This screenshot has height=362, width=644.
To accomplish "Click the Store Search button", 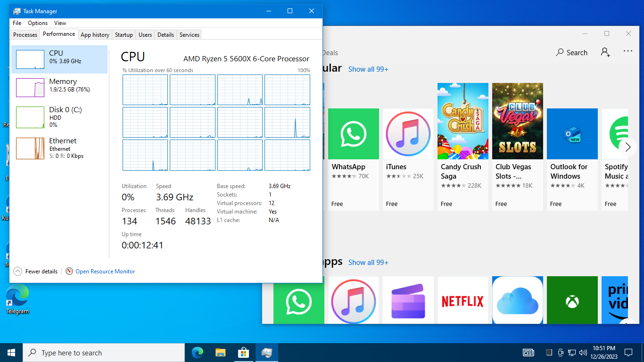I will pyautogui.click(x=571, y=53).
